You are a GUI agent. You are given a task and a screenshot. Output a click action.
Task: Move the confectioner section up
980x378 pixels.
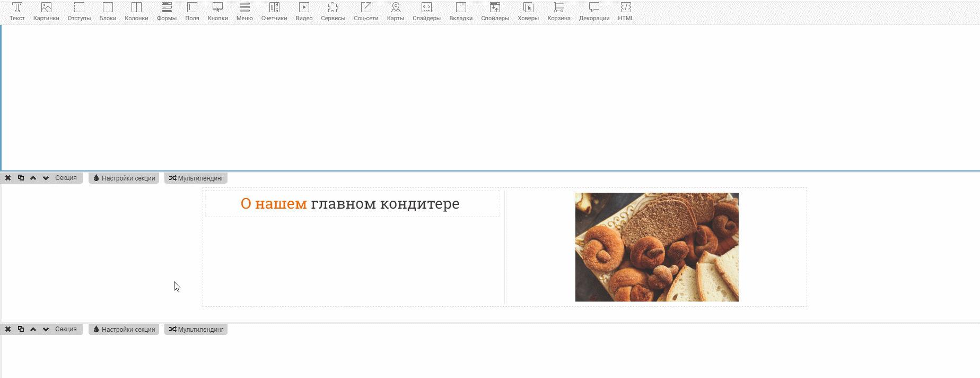pyautogui.click(x=33, y=178)
